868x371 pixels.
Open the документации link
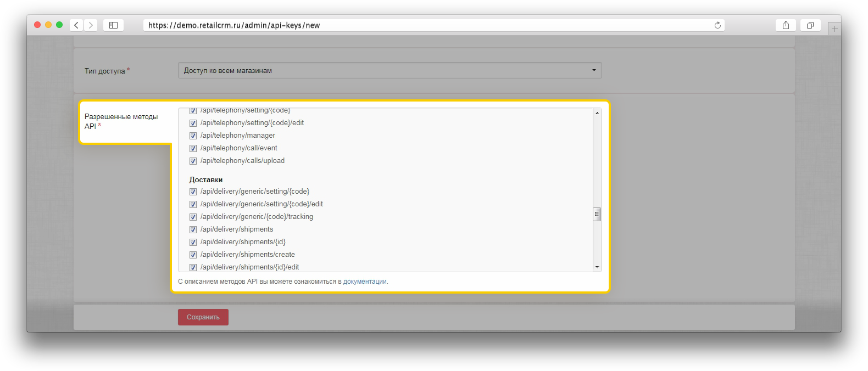coord(365,282)
